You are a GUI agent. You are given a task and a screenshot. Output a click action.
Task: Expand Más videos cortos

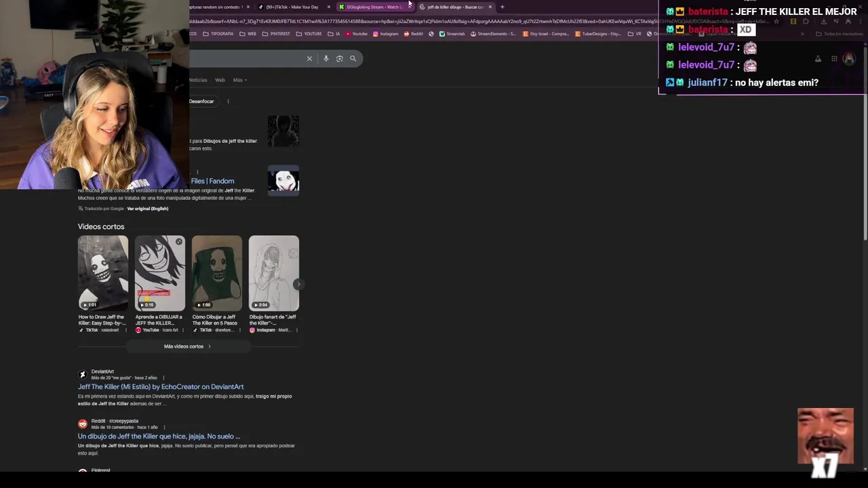coord(188,346)
